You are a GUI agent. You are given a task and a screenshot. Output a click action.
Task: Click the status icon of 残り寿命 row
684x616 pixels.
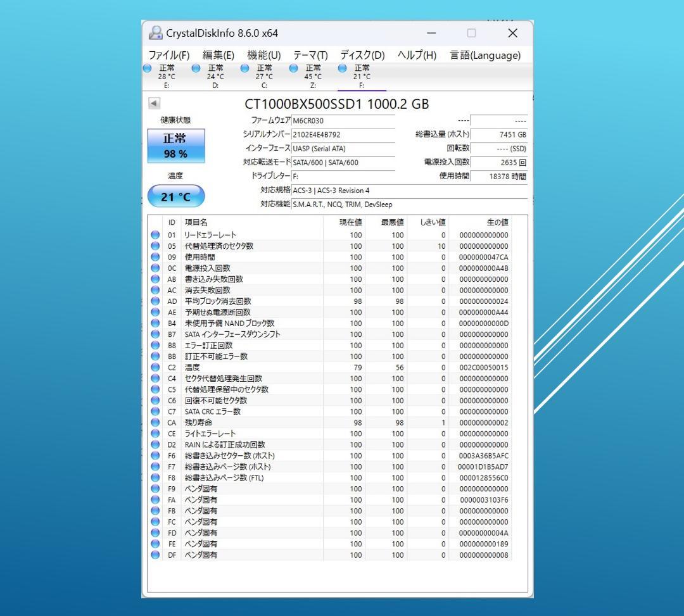(155, 422)
